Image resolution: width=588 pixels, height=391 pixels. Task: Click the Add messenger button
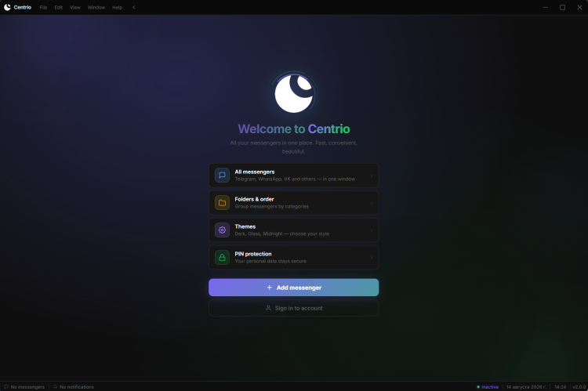click(294, 288)
